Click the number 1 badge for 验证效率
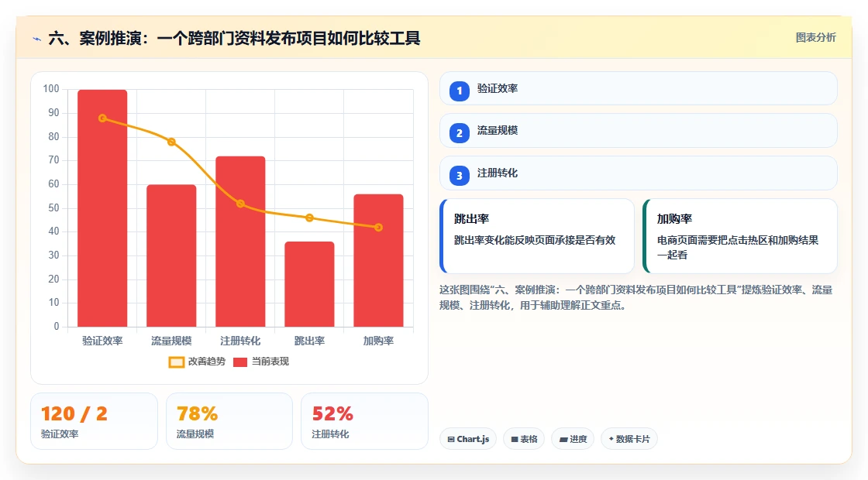Viewport: 868px width, 480px height. [459, 91]
